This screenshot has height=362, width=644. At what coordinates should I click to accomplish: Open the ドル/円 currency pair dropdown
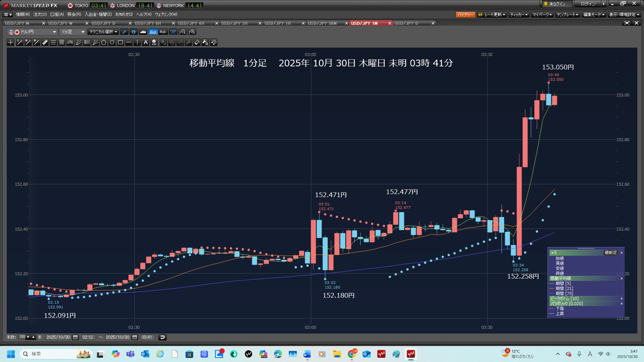33,32
